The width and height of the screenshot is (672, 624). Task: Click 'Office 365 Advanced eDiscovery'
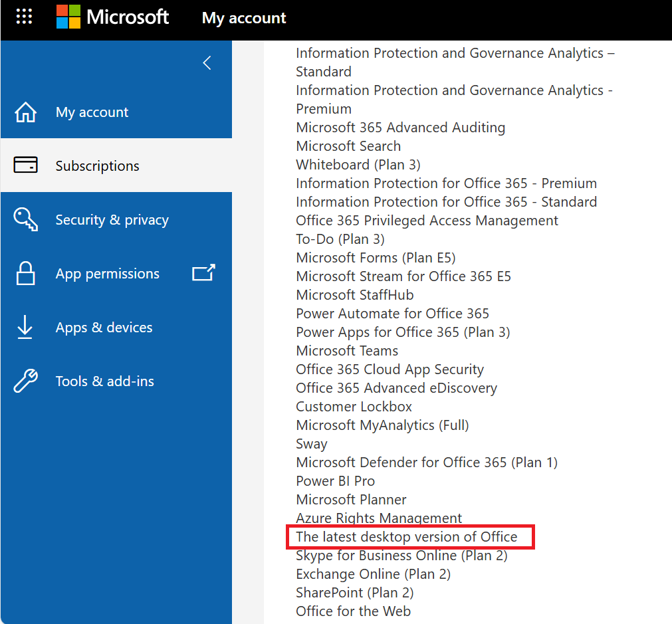pos(396,388)
